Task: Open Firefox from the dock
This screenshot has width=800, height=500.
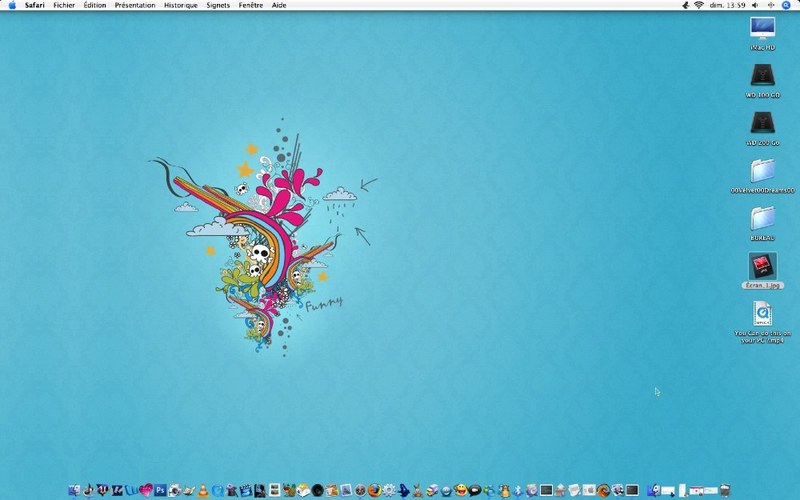Action: (374, 490)
